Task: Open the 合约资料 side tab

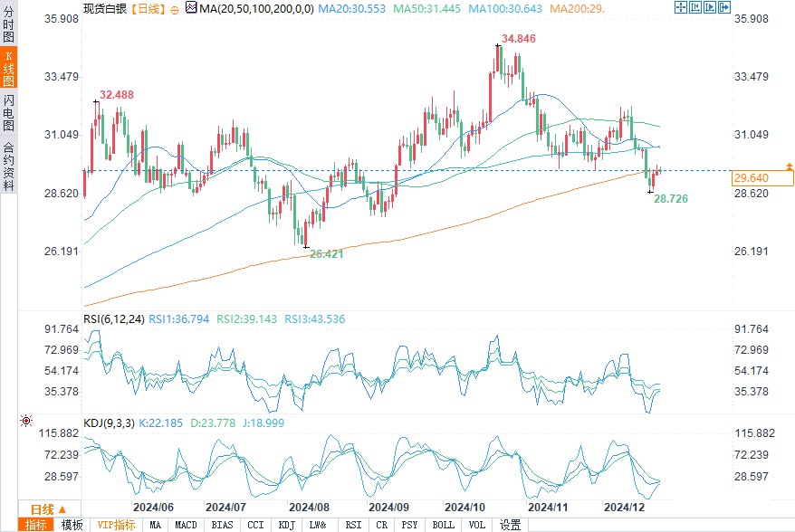Action: (x=8, y=166)
